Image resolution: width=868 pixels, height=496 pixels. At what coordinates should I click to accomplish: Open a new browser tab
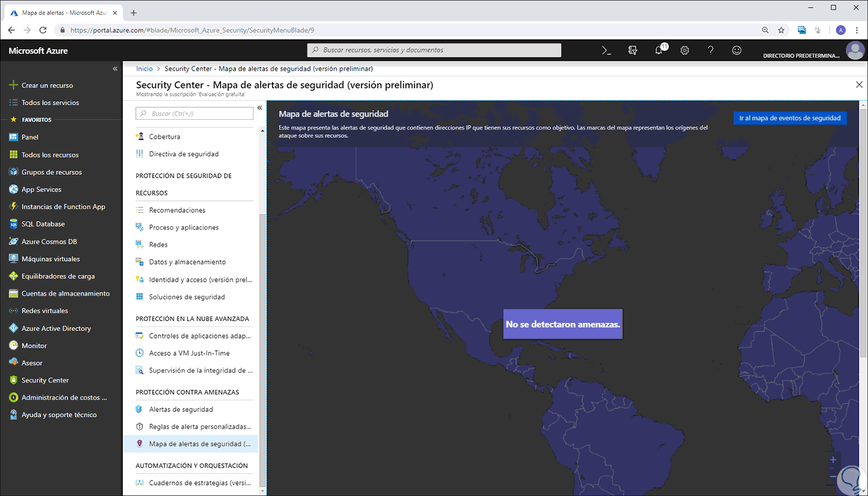pos(134,13)
